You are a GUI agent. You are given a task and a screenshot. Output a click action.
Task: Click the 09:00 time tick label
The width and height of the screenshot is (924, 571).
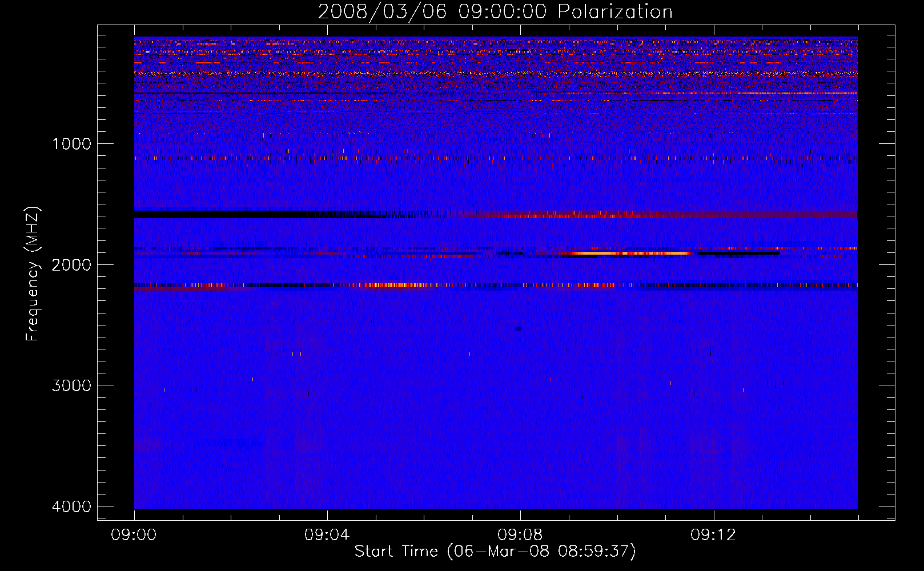click(134, 535)
